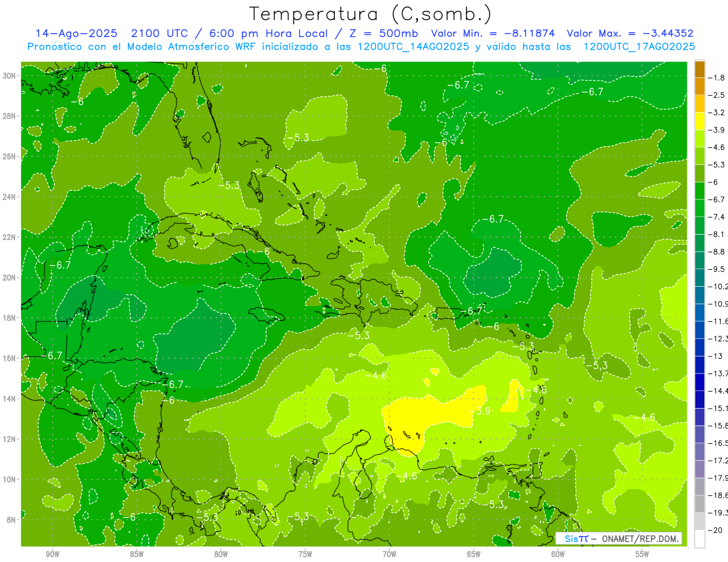Select the '60W' longitude axis label
728x562 pixels.
tap(558, 554)
